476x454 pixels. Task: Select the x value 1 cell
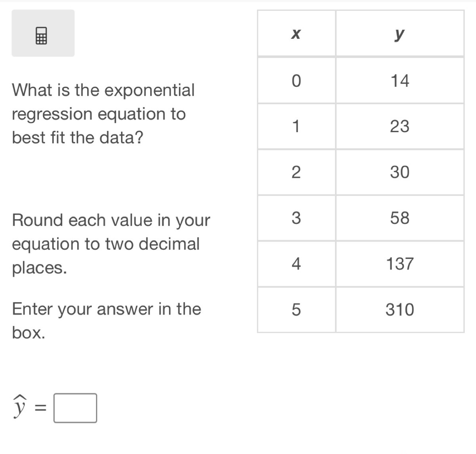pyautogui.click(x=296, y=126)
